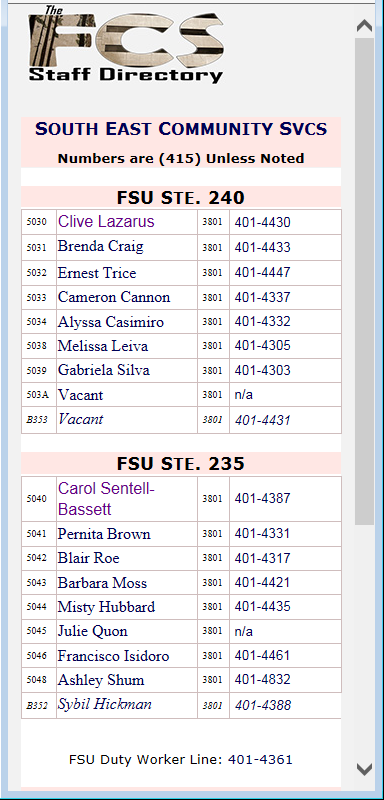Click the Sybil Hickman italic entry
The height and width of the screenshot is (800, 384).
pyautogui.click(x=105, y=704)
